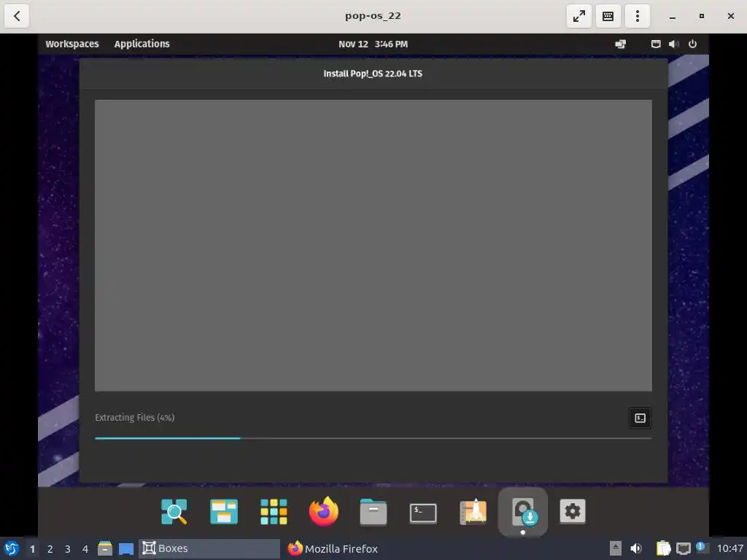Click the display tray icon in Pop!_OS bar
Image resolution: width=747 pixels, height=560 pixels.
point(620,44)
